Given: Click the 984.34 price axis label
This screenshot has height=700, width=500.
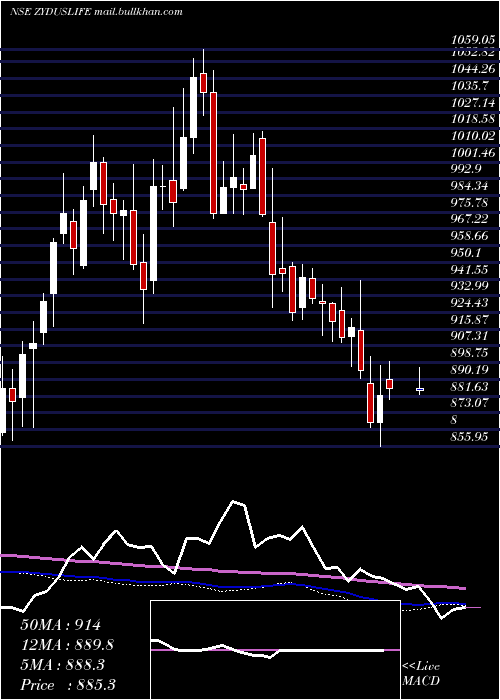Looking at the screenshot, I should point(470,186).
